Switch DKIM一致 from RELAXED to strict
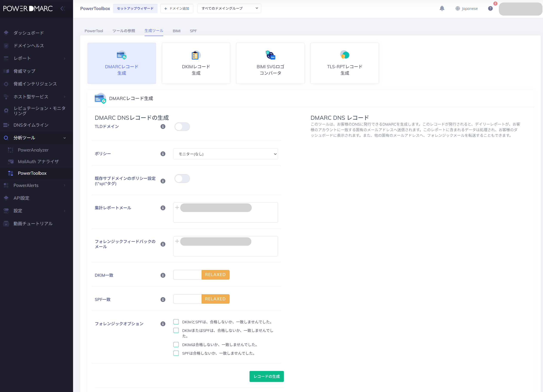 coord(187,275)
